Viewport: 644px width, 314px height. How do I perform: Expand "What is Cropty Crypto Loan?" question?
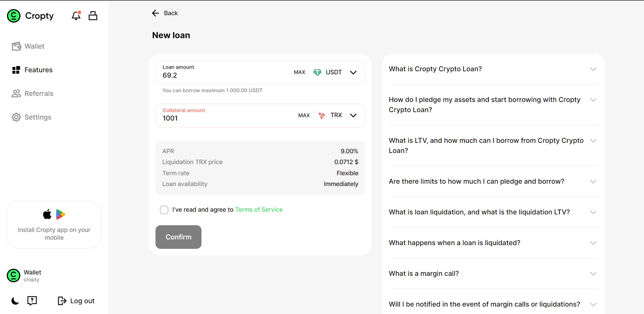tap(593, 69)
